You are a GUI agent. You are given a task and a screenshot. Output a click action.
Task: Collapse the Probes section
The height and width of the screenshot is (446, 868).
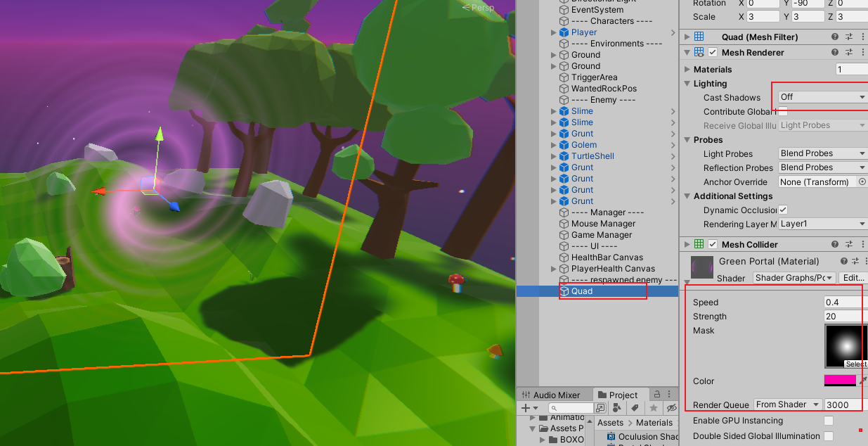(x=687, y=140)
